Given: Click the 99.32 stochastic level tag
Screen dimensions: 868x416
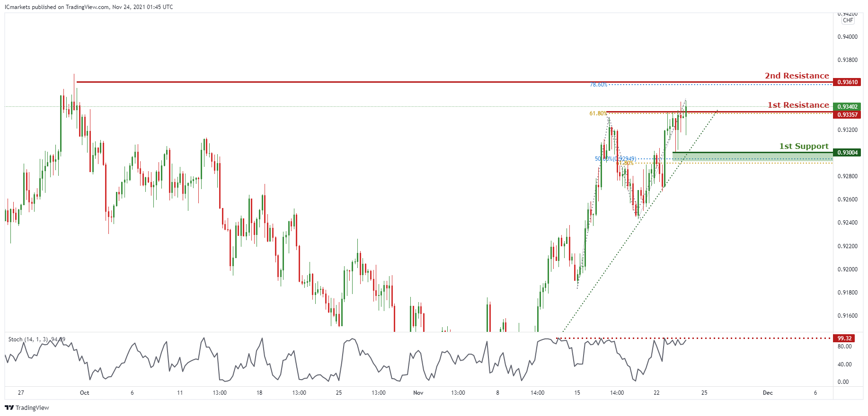Looking at the screenshot, I should (x=844, y=338).
